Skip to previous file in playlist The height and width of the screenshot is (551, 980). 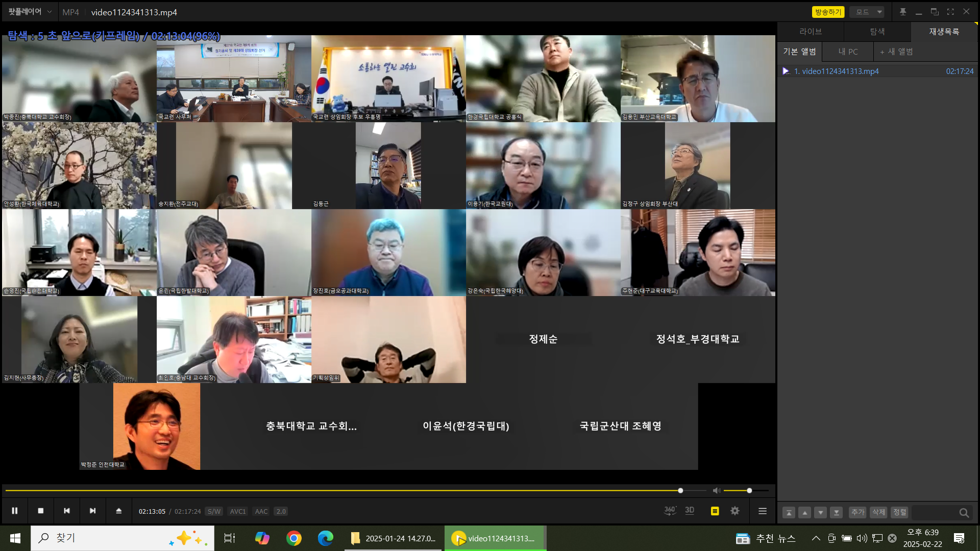[x=66, y=511]
